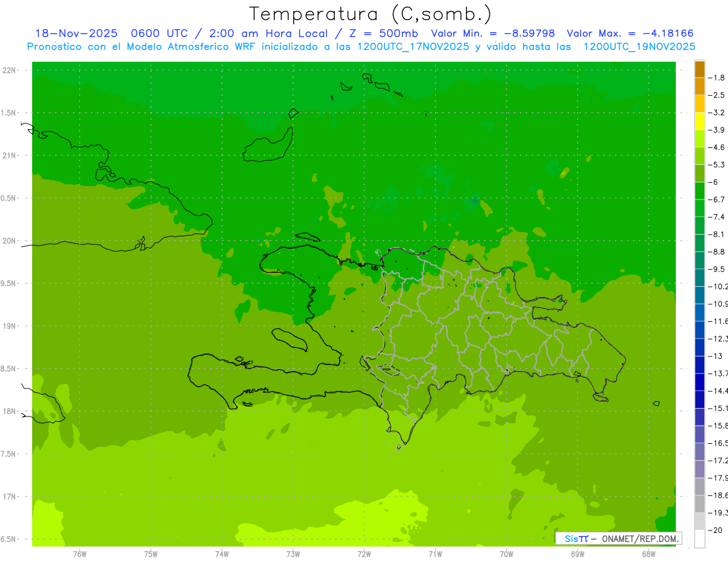Click the "74W" longitude axis label
Image resolution: width=728 pixels, height=562 pixels.
(222, 554)
